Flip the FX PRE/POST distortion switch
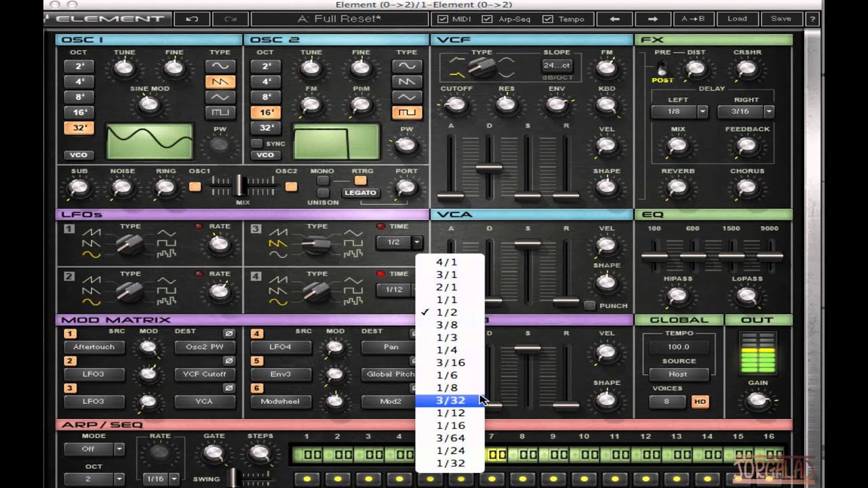The image size is (868, 488). point(661,68)
